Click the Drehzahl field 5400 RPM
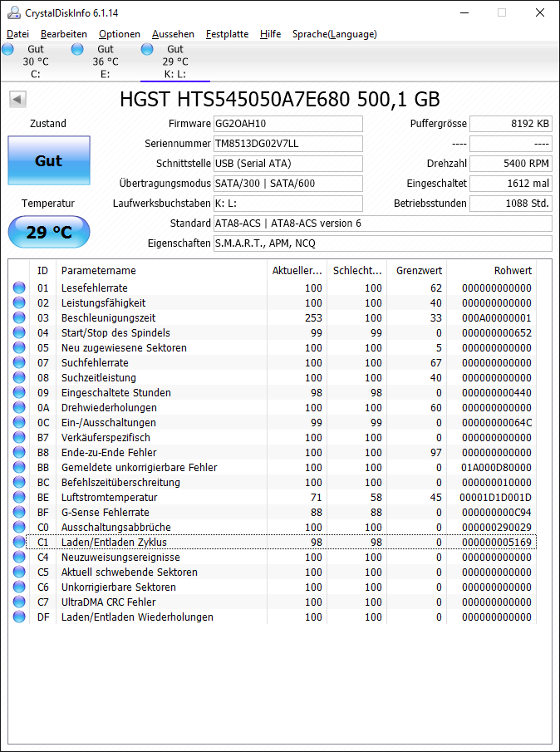 click(x=511, y=164)
